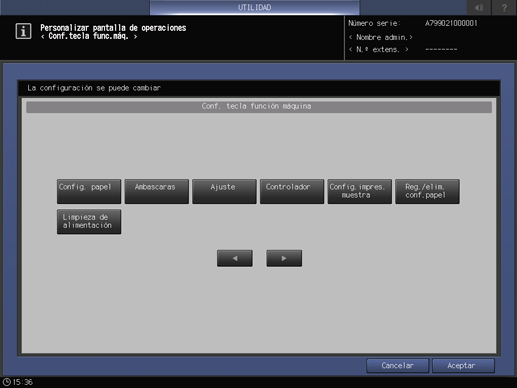Go to next page with right arrow
517x388 pixels.
point(284,258)
